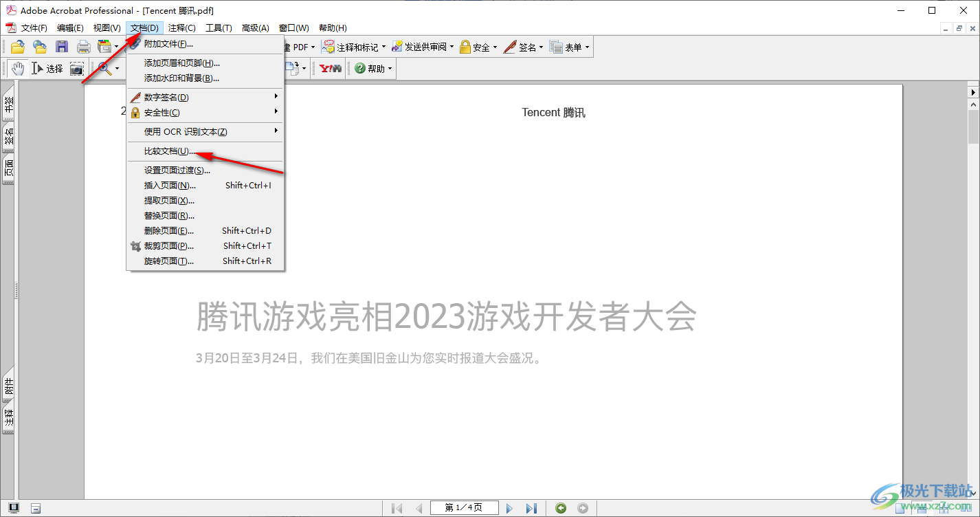This screenshot has height=517, width=980.
Task: Click the organizer icon in toolbar
Action: tap(104, 47)
